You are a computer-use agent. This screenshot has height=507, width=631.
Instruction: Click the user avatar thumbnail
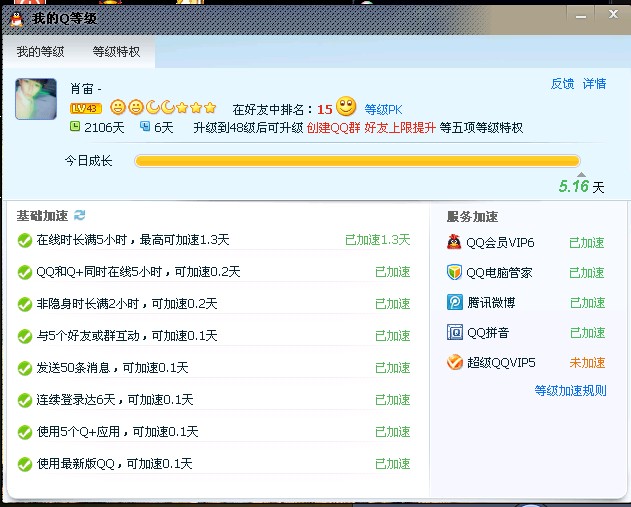click(36, 99)
